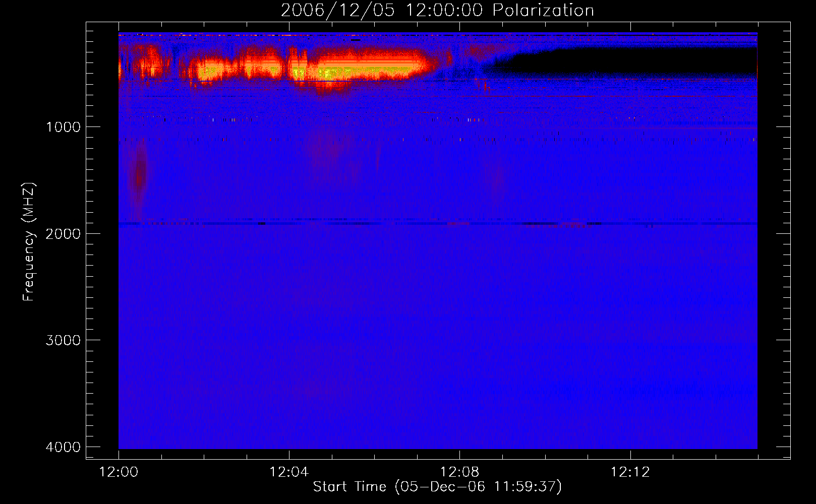Click the dark horizontal band near 1900 MHz
Viewport: 816px width, 504px height.
tap(438, 223)
